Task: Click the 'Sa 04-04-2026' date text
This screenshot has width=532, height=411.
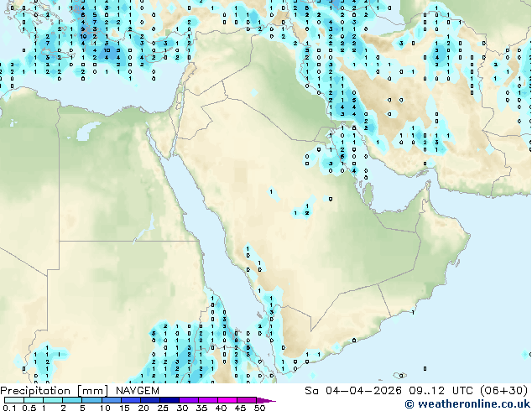Action: pyautogui.click(x=353, y=391)
